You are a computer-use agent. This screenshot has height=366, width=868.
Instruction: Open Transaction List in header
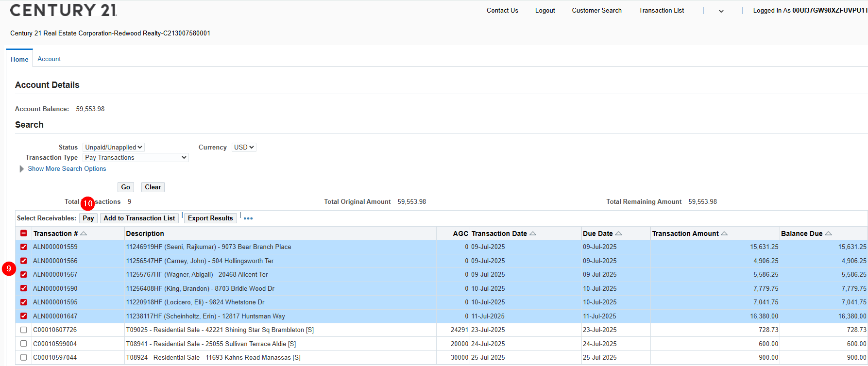pyautogui.click(x=661, y=10)
